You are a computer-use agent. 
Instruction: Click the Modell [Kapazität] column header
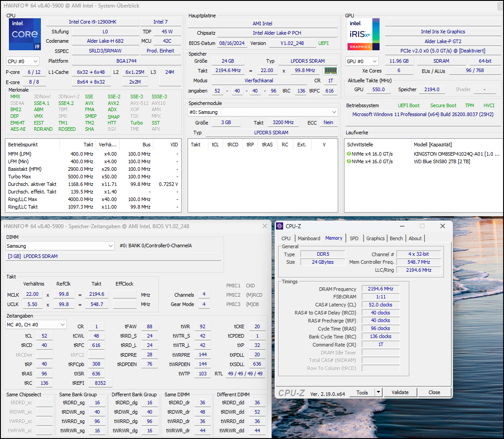457,145
